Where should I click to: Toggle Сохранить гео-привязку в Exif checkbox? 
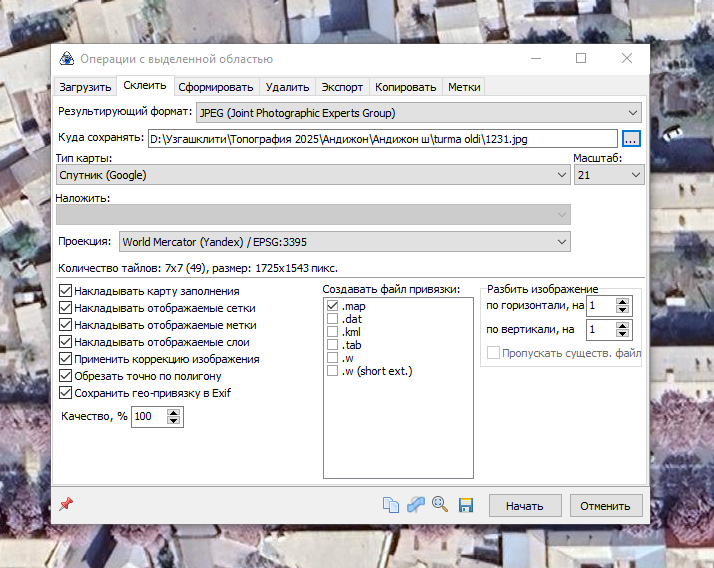(x=66, y=393)
